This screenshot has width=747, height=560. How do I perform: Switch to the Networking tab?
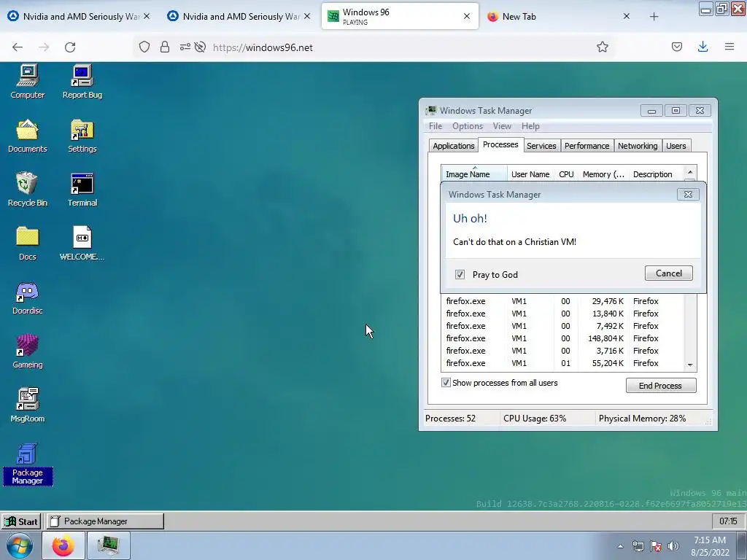click(x=638, y=146)
